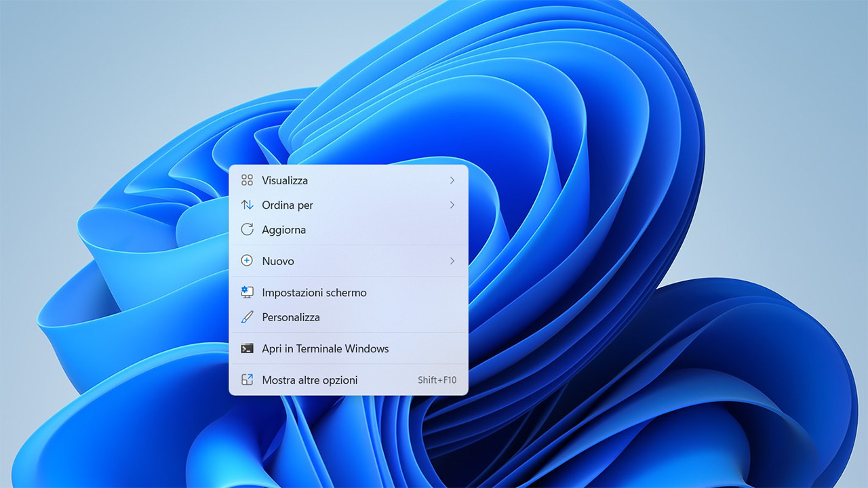The image size is (868, 488).
Task: Click the Mostra altre opzioni expand icon
Action: (247, 380)
